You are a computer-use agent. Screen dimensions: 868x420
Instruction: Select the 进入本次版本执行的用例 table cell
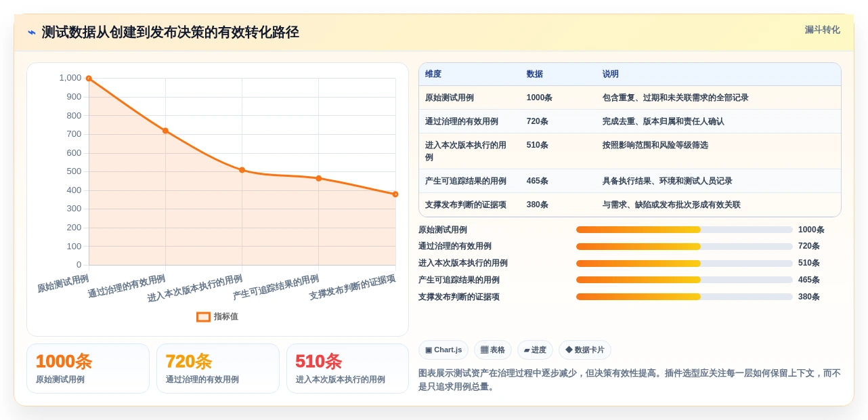[466, 151]
